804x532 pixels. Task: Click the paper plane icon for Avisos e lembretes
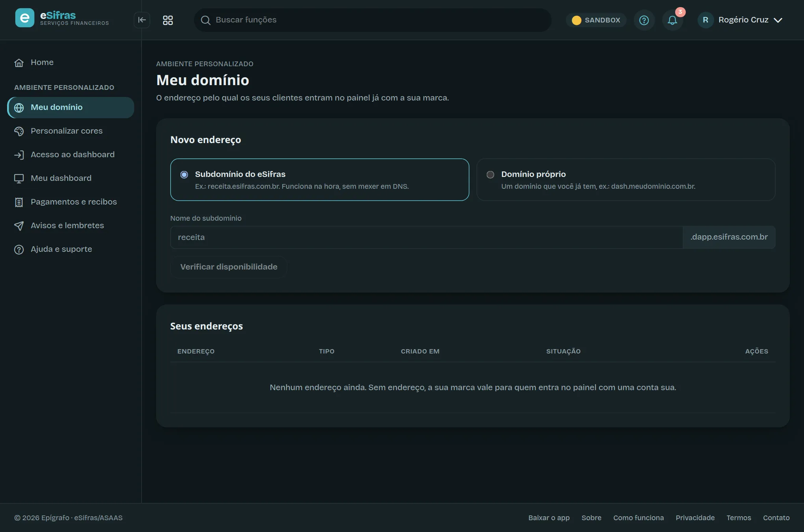pos(19,226)
